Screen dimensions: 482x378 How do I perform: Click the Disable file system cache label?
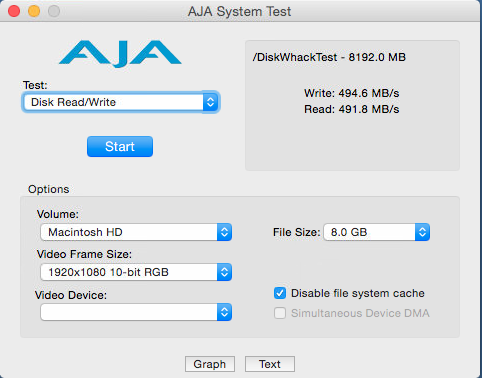tap(358, 293)
